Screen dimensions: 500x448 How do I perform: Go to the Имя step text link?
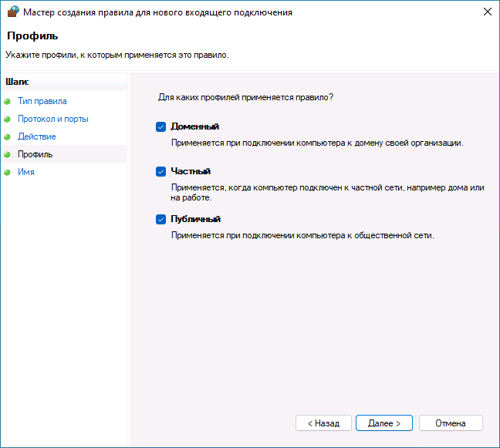26,172
